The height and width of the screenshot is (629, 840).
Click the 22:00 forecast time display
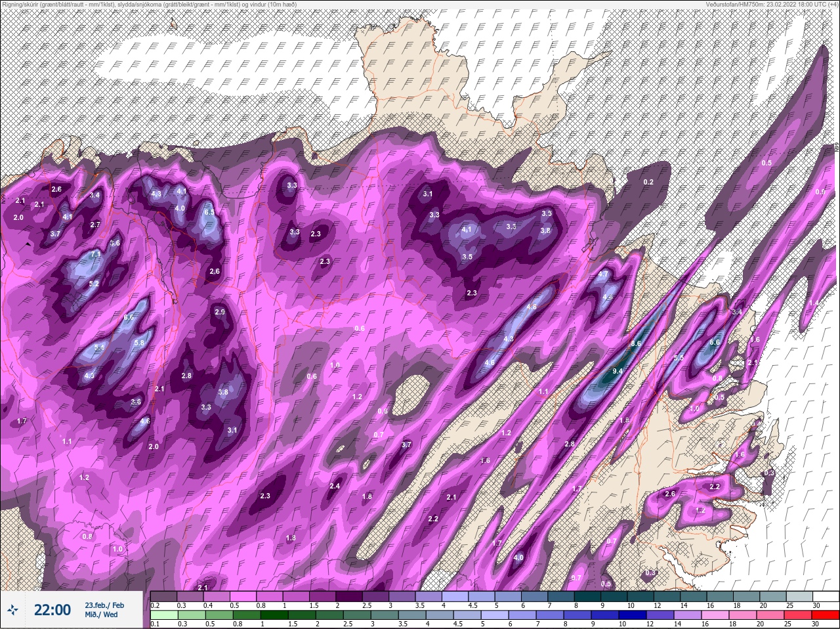(52, 610)
